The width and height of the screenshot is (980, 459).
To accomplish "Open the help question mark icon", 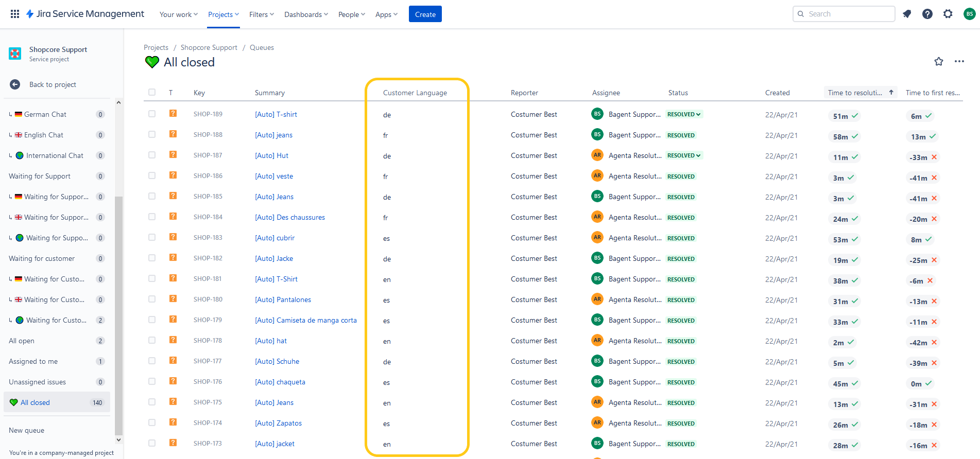I will pyautogui.click(x=927, y=14).
